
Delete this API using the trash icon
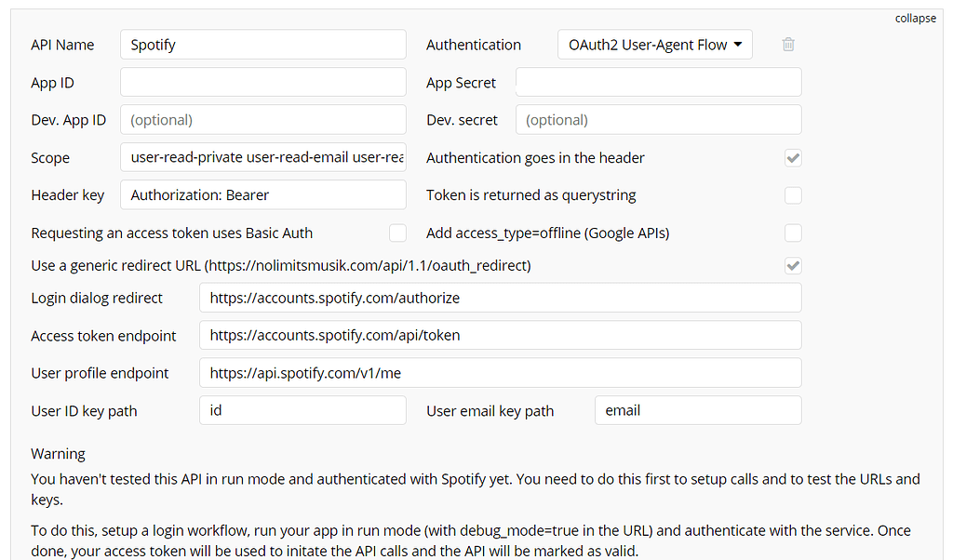(788, 44)
